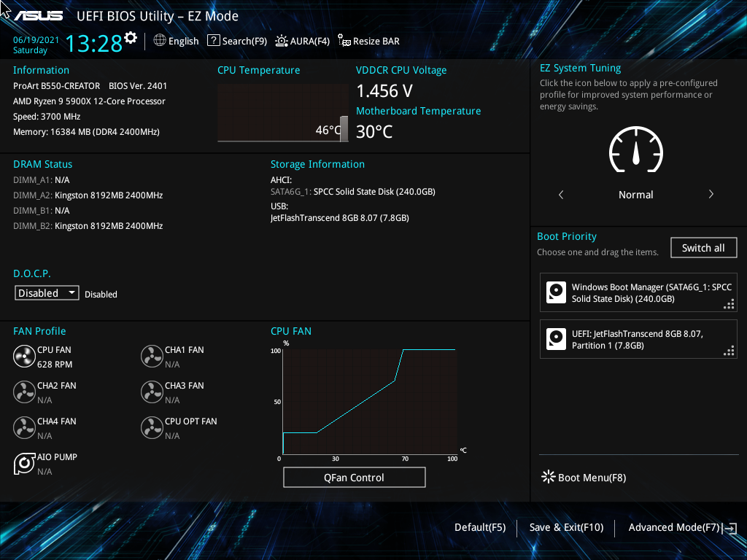Load defaults with Default(F5)
The width and height of the screenshot is (747, 560).
tap(479, 526)
